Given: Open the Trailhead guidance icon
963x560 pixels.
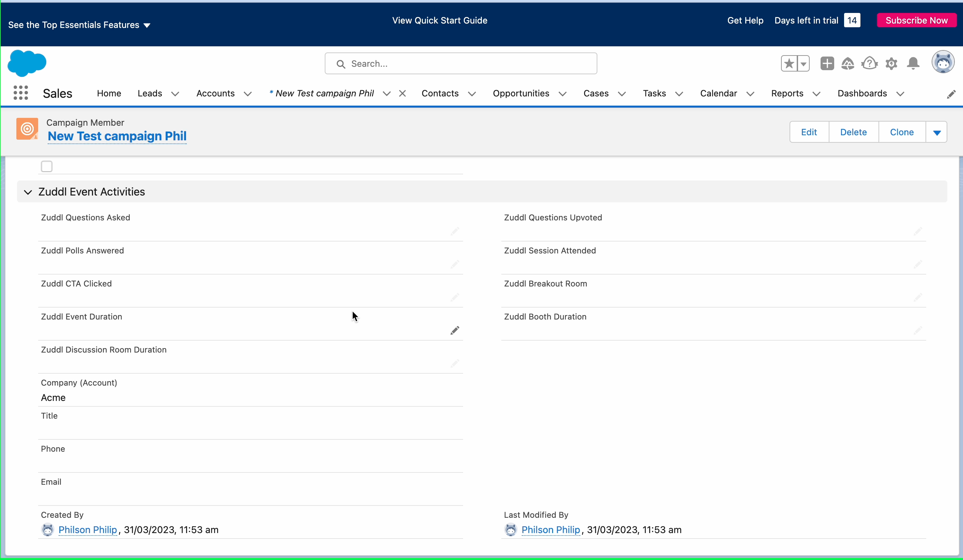Looking at the screenshot, I should coord(847,63).
